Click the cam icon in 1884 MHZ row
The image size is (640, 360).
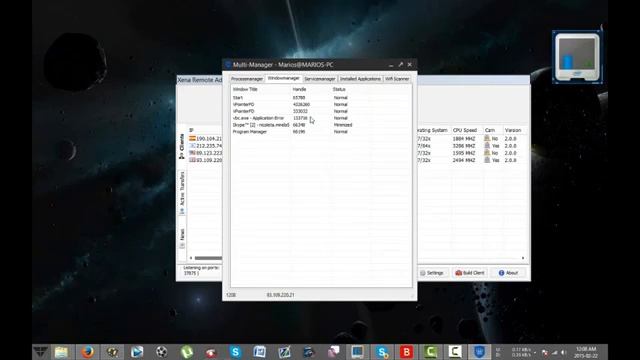coord(487,138)
